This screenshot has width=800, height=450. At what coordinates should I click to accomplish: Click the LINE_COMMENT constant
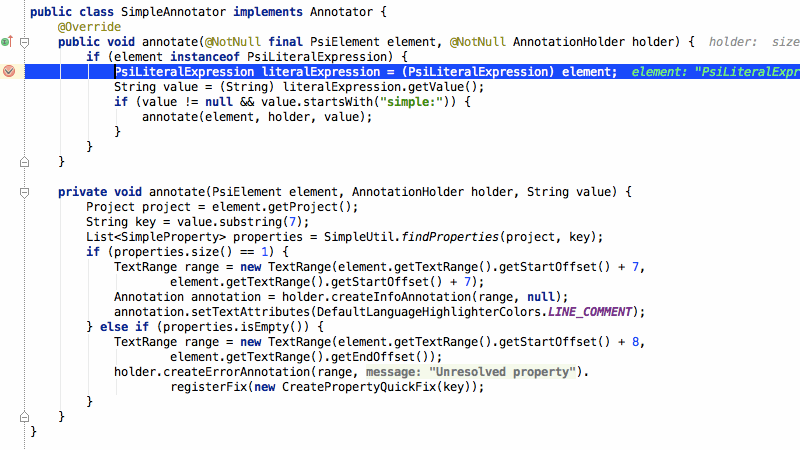point(589,312)
